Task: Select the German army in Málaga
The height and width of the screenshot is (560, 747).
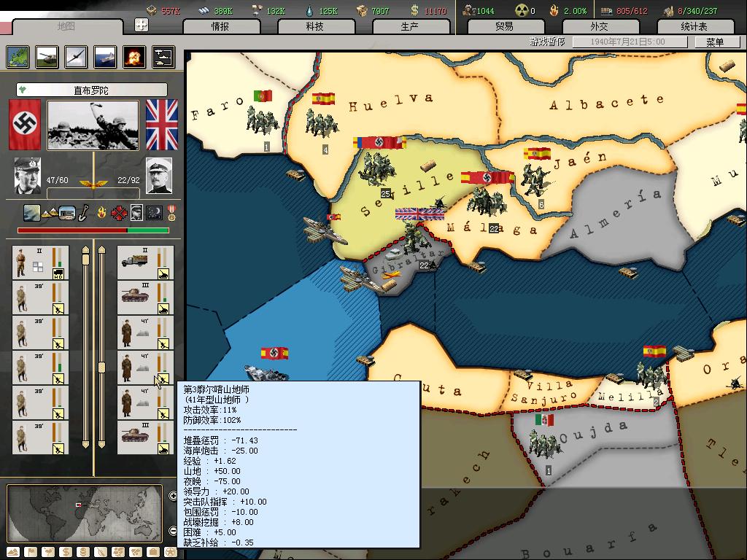Action: (x=486, y=203)
